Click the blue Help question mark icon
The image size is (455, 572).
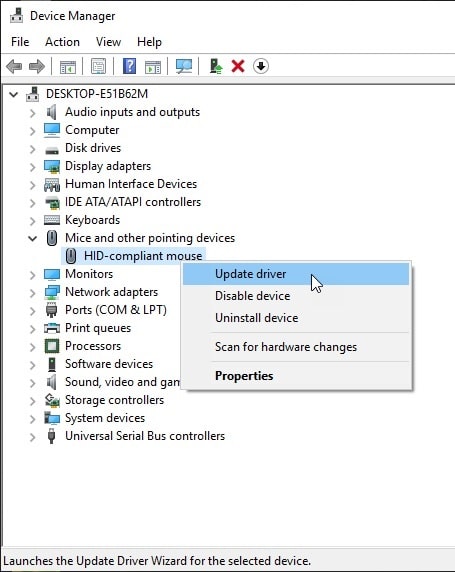[x=130, y=66]
